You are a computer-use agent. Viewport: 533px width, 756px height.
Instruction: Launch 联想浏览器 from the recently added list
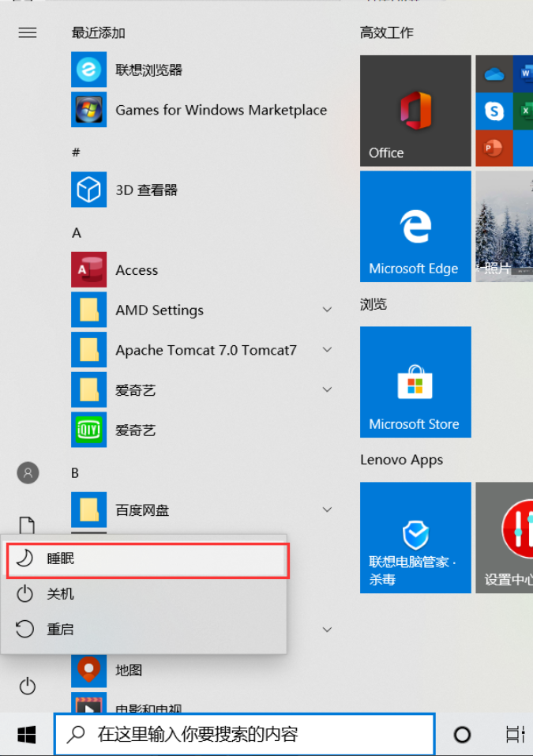click(202, 70)
